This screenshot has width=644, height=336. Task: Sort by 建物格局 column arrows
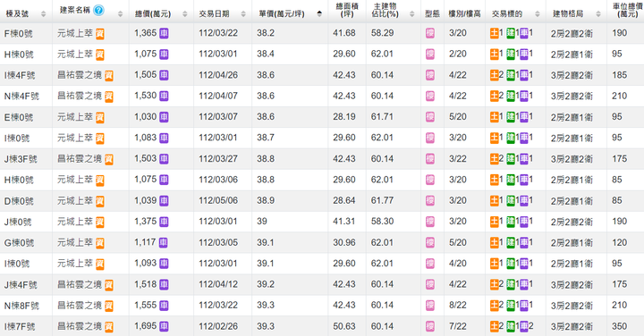pos(598,14)
